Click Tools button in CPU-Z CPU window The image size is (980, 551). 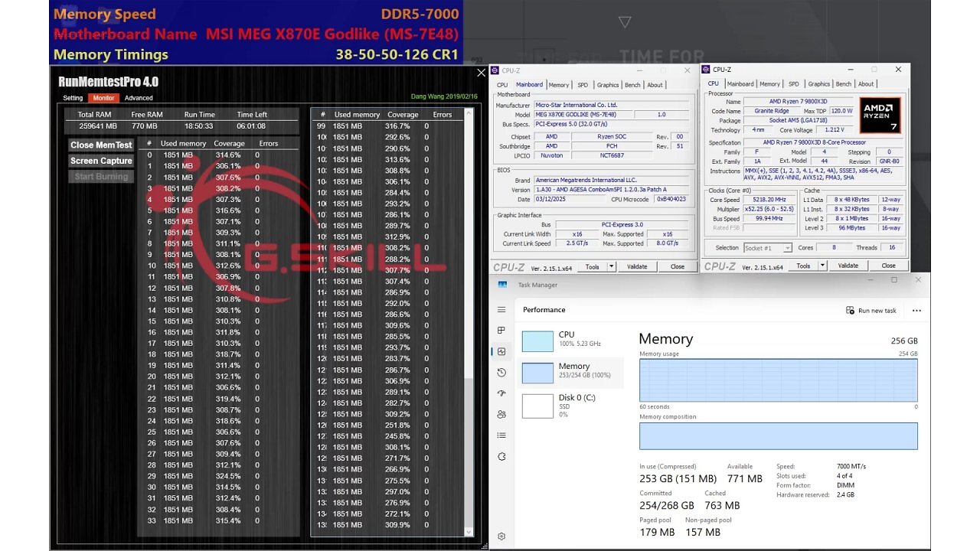point(803,266)
